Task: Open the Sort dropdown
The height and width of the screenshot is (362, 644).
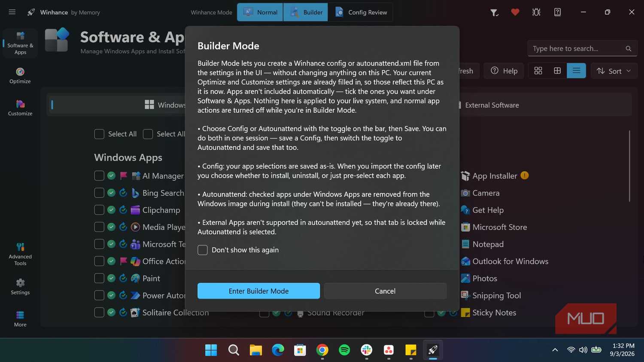Action: 614,71
